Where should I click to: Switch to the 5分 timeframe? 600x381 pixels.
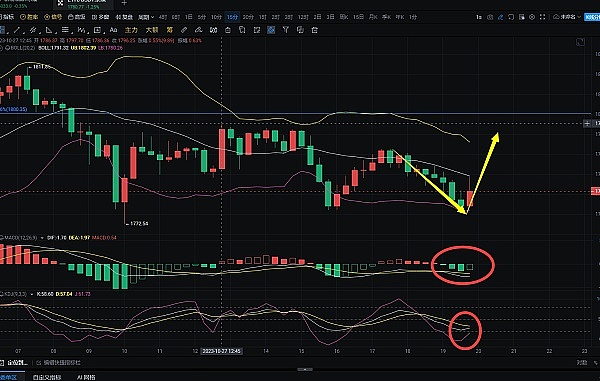202,17
